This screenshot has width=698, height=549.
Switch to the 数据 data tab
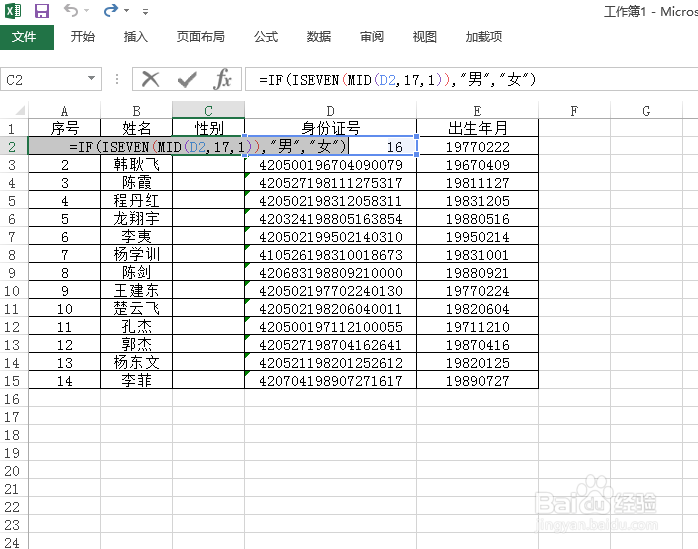click(x=319, y=37)
